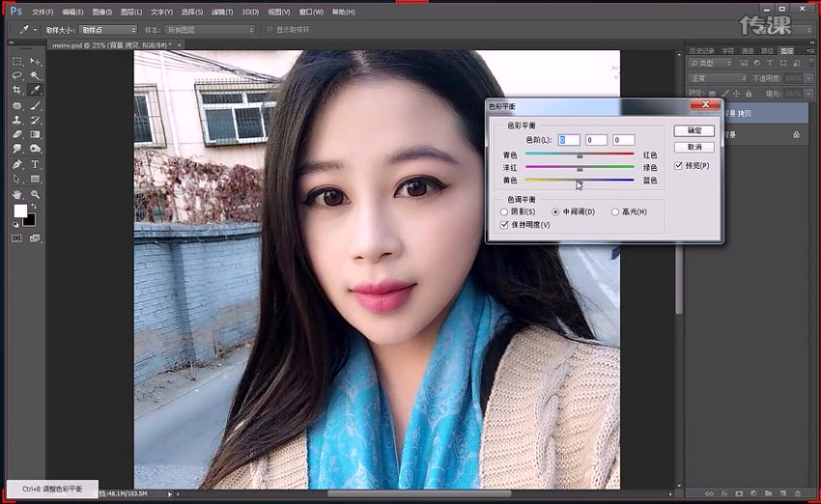Pick the Clone Stamp tool
Screen dimensions: 821x504
point(17,120)
